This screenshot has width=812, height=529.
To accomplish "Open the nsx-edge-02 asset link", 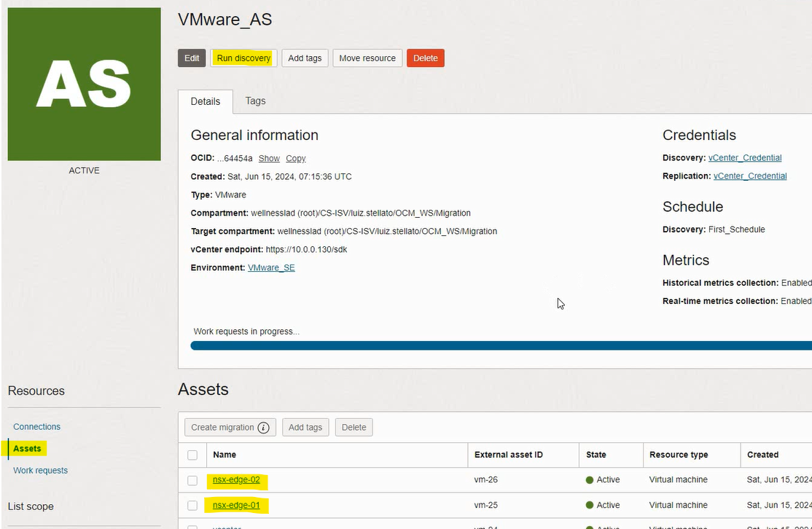I will tap(236, 480).
